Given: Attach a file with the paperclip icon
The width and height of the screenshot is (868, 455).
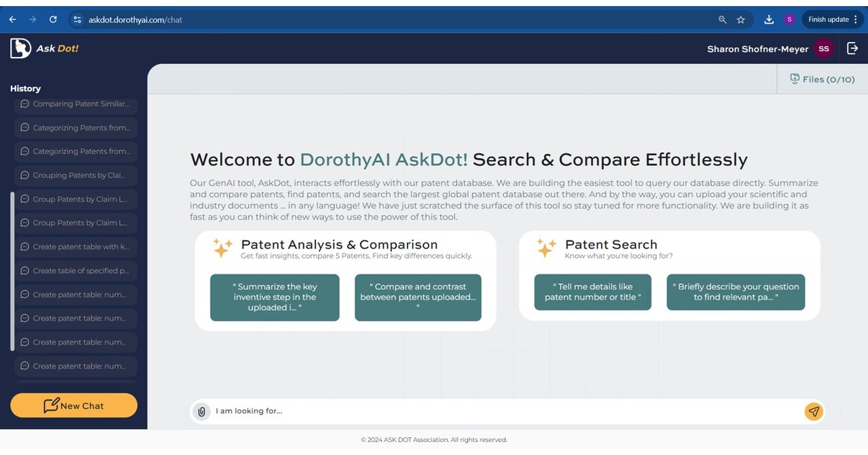Looking at the screenshot, I should click(201, 411).
